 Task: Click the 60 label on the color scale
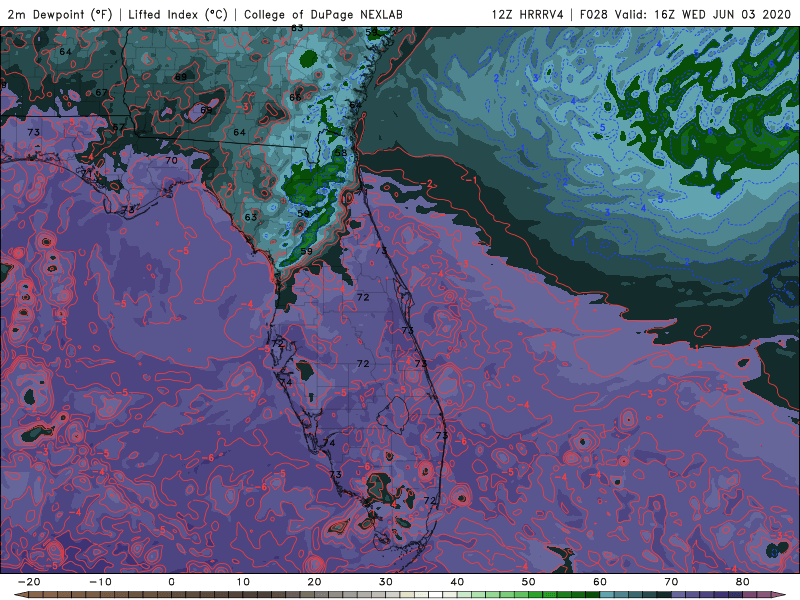[600, 582]
